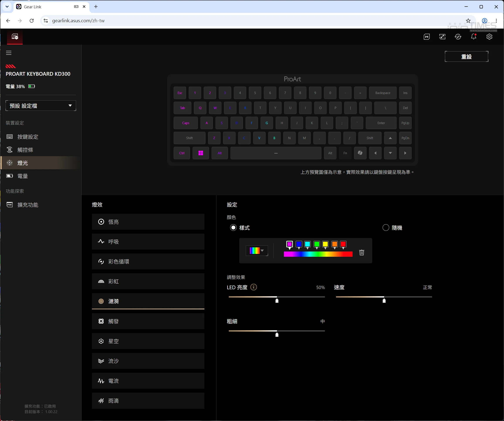The image size is (504, 421).
Task: Click the up arrow key on keyboard preview
Action: [390, 138]
